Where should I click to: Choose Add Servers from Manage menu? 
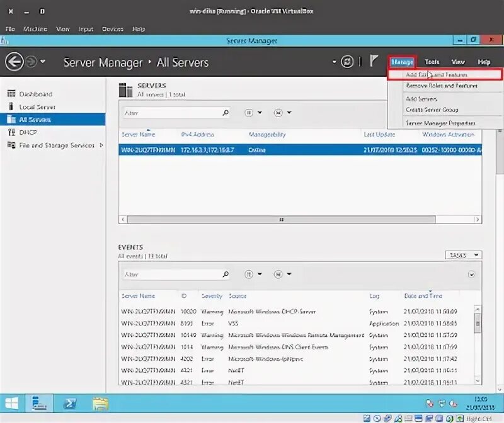[421, 99]
